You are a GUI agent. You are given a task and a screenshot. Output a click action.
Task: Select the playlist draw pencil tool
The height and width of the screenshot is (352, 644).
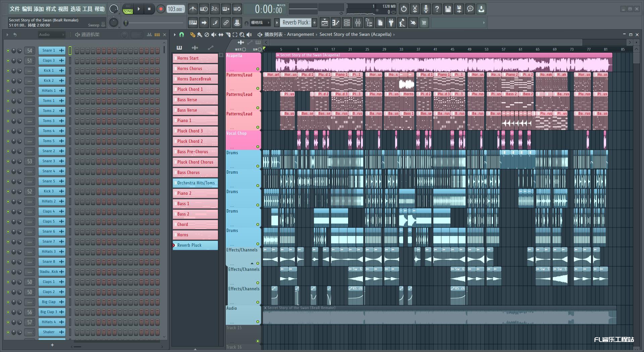tap(193, 35)
